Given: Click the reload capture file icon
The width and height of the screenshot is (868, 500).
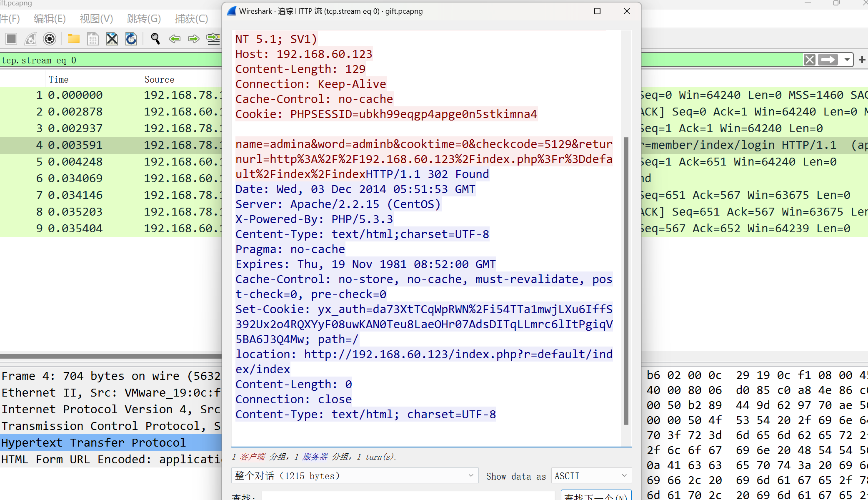Looking at the screenshot, I should point(131,39).
